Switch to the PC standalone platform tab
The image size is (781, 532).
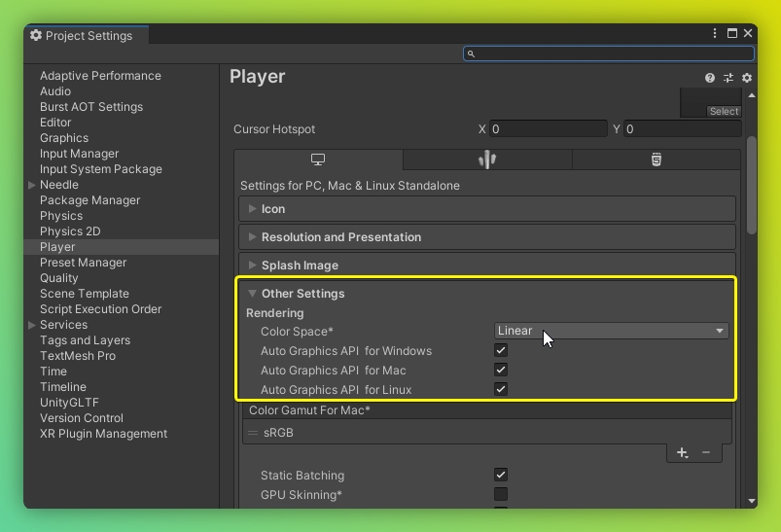coord(318,160)
